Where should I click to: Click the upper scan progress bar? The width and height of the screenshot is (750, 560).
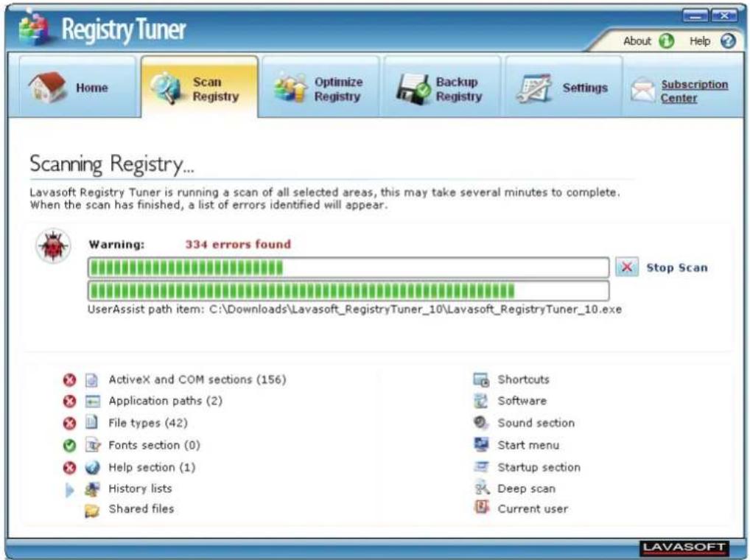[x=348, y=267]
